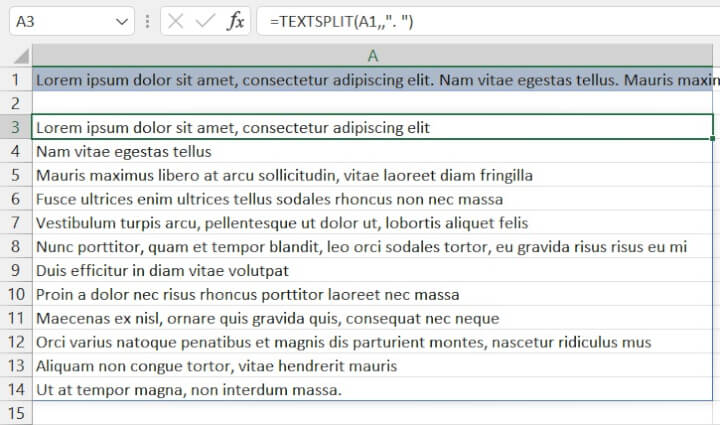Screen dimensions: 720x425
Task: Click the row 8 header
Action: [x=15, y=246]
